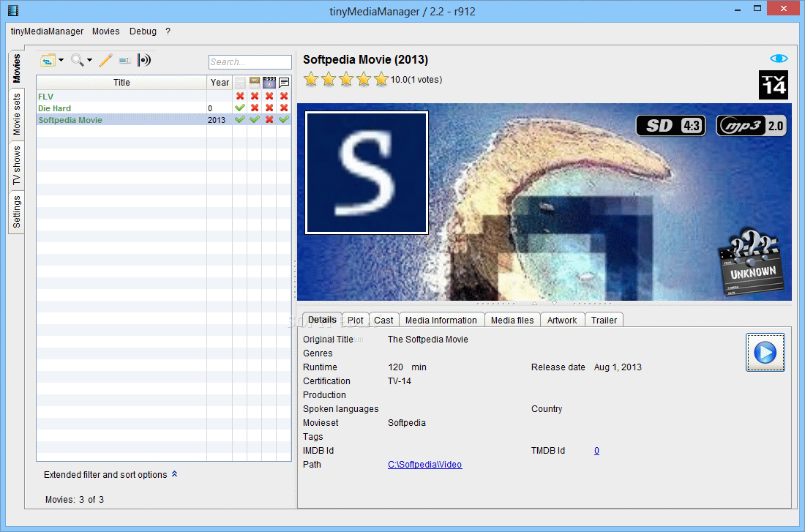Switch to the Artwork tab
The width and height of the screenshot is (805, 532).
[x=562, y=320]
